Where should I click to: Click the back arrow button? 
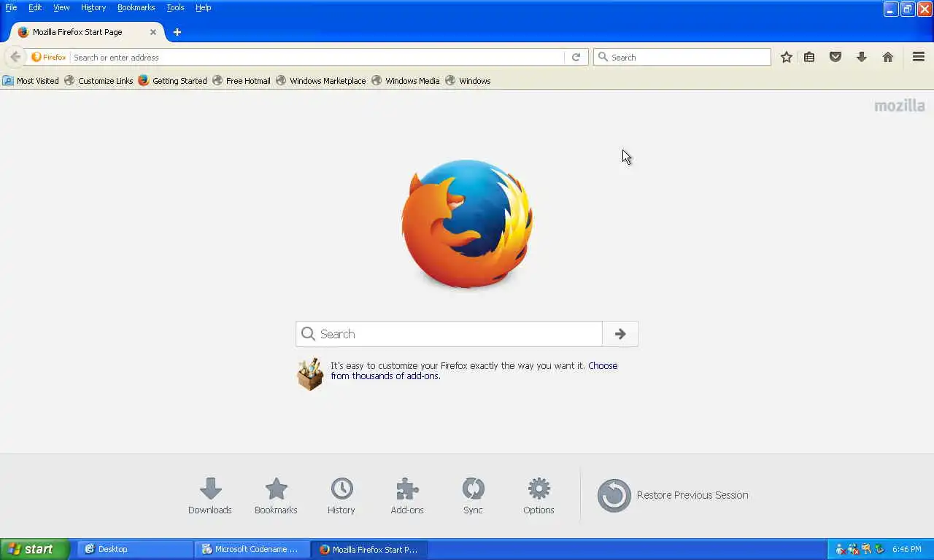[15, 57]
